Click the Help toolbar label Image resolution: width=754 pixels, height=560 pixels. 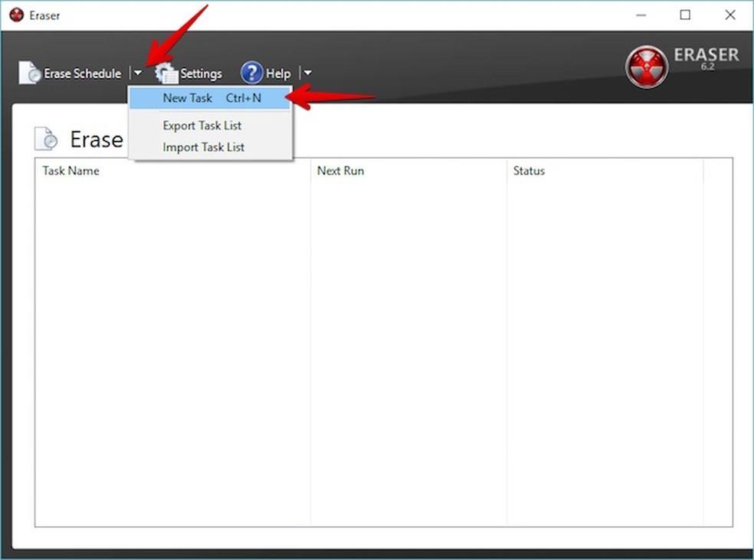tap(277, 73)
